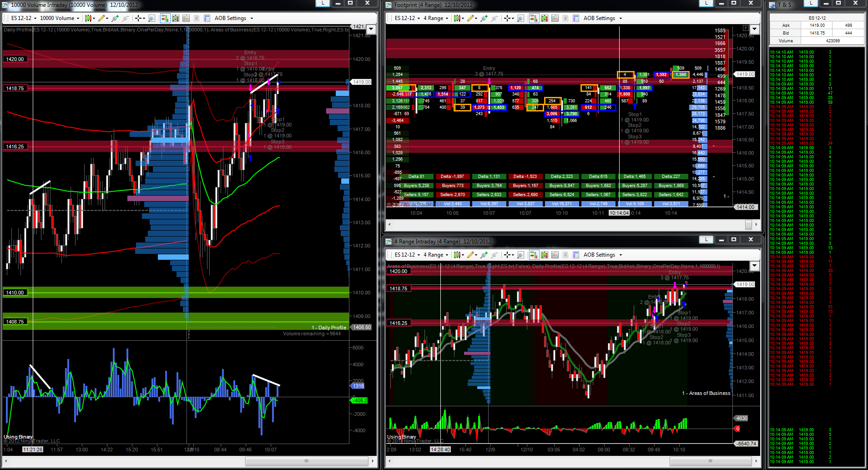Open the T & S window icon menu
868x470 pixels.
tap(772, 5)
